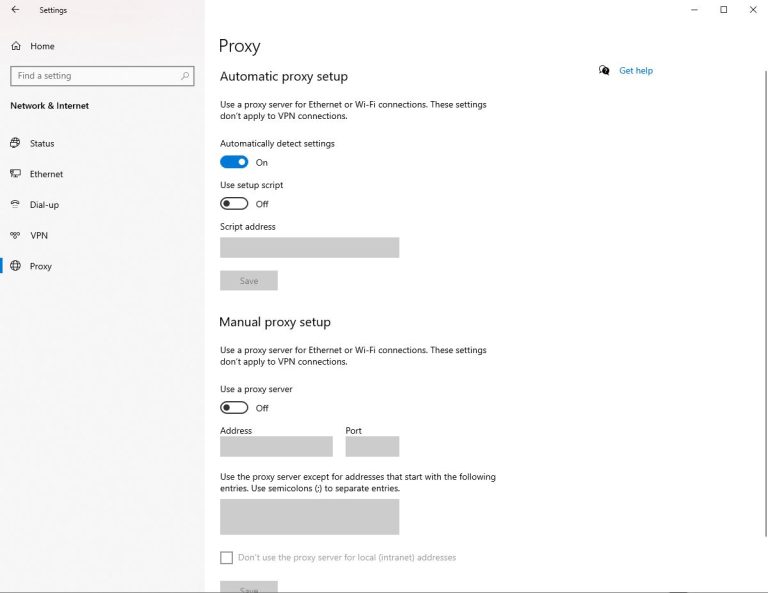Screen dimensions: 768x593
Task: Click the Home house icon
Action: pos(16,46)
